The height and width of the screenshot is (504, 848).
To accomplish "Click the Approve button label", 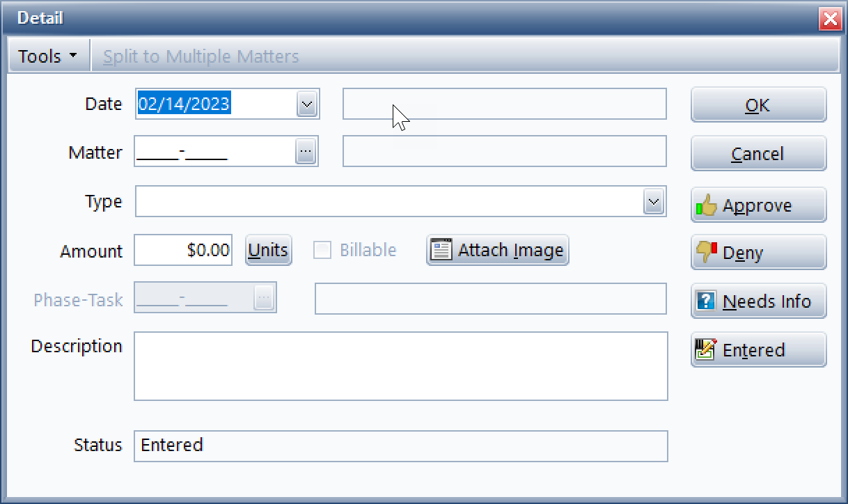I will point(757,206).
